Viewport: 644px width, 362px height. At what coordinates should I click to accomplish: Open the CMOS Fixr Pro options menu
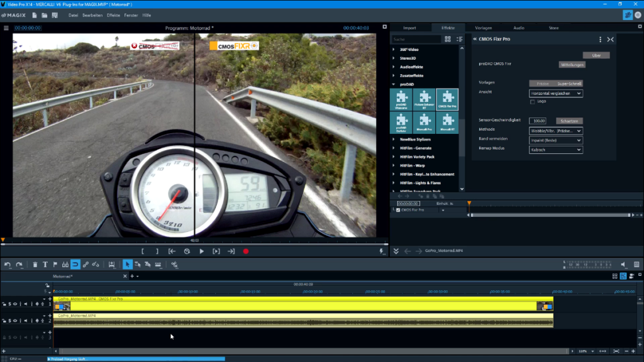coord(600,40)
